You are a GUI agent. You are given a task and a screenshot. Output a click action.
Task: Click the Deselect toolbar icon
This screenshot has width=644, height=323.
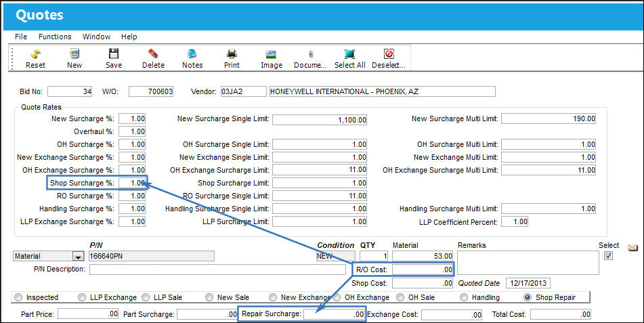tap(389, 54)
